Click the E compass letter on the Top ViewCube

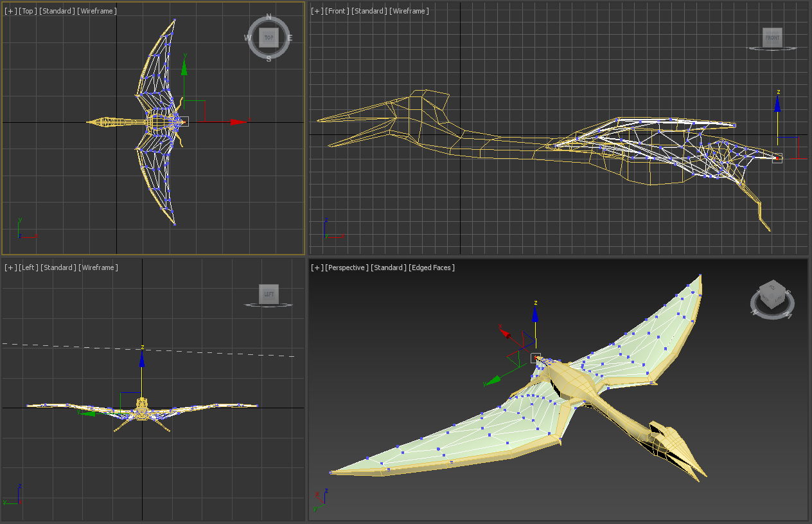[290, 37]
